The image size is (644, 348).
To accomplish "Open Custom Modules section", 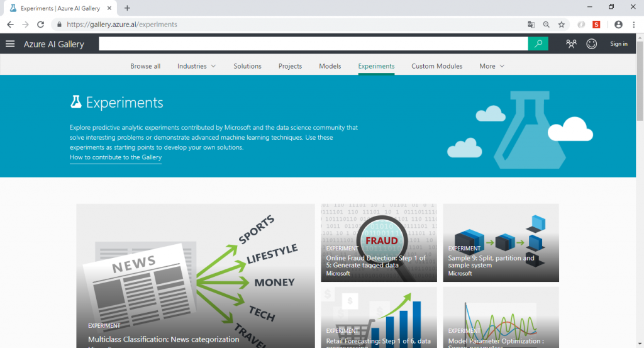I will coord(436,66).
